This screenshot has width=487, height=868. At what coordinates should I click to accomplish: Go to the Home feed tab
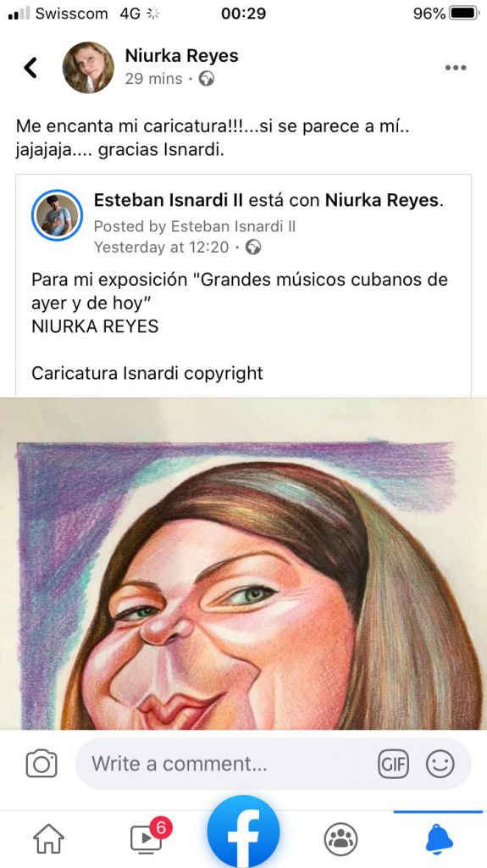(x=49, y=838)
